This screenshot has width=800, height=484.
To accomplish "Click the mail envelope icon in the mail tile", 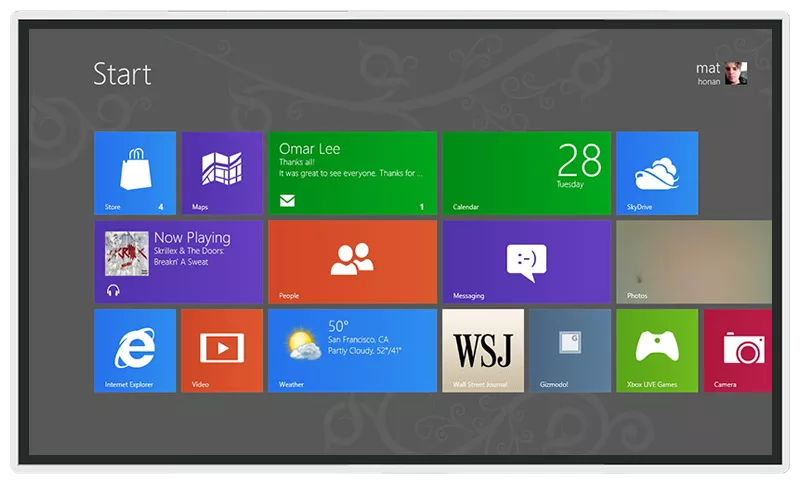I will tap(287, 201).
